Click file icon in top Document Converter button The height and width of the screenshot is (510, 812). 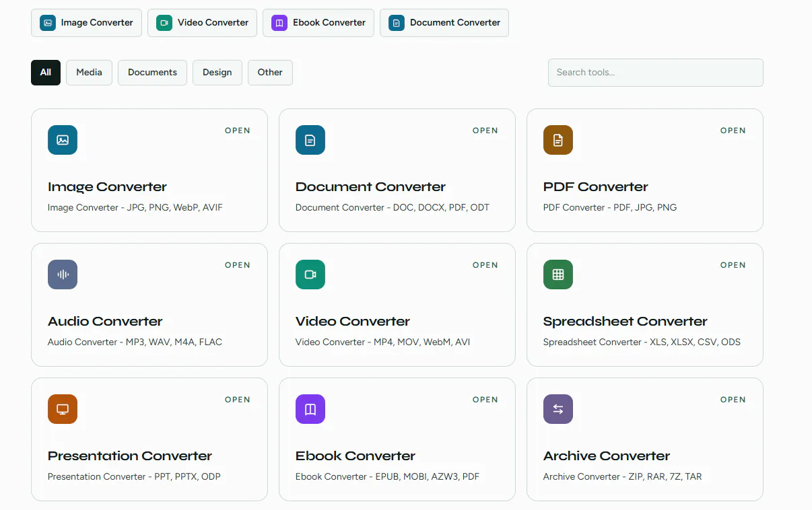click(397, 23)
